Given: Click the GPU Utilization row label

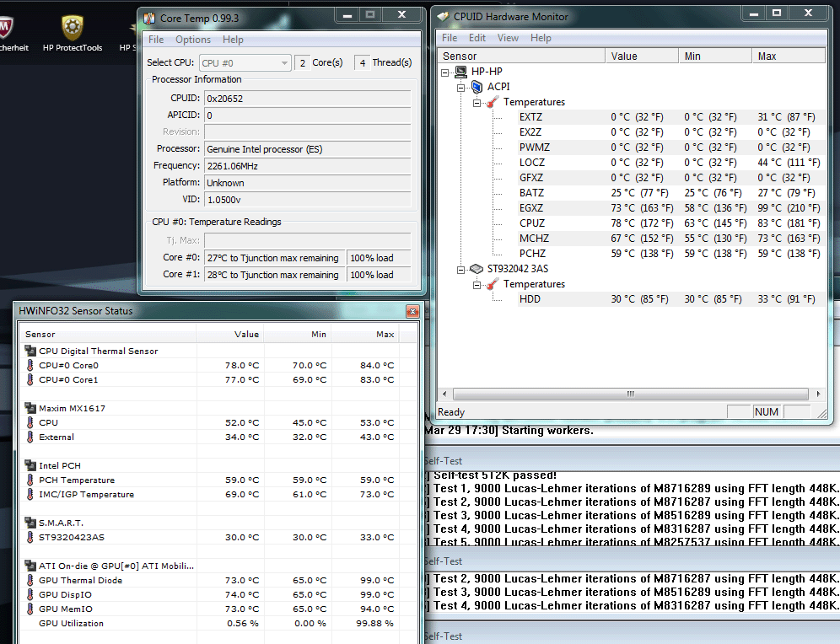Looking at the screenshot, I should coord(71,623).
